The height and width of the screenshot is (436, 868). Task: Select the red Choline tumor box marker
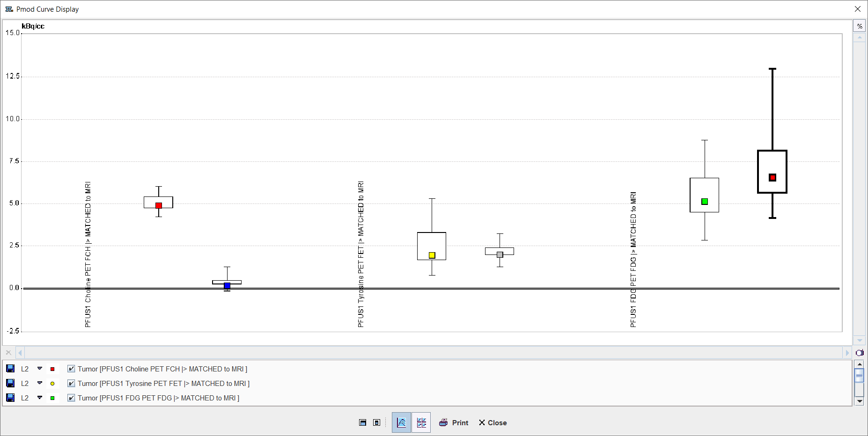tap(159, 205)
